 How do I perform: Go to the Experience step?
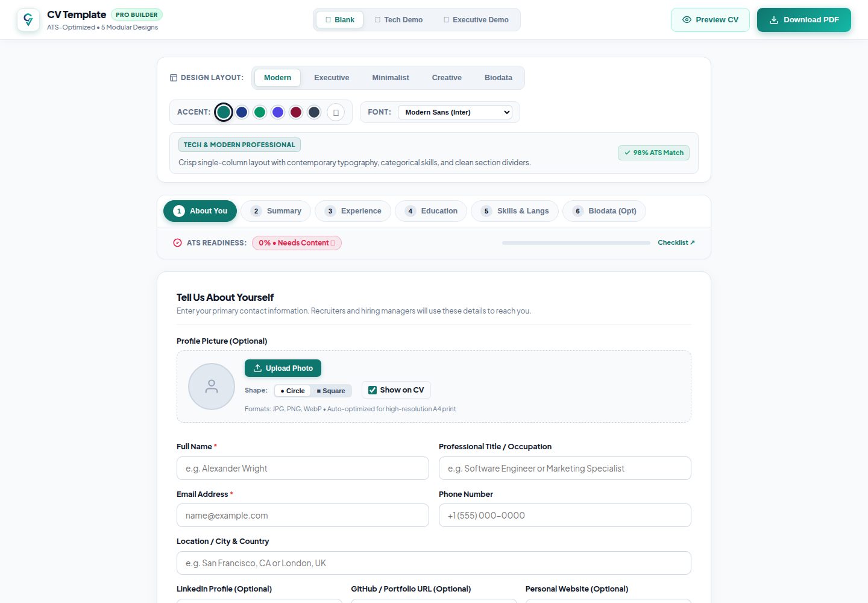coord(353,211)
